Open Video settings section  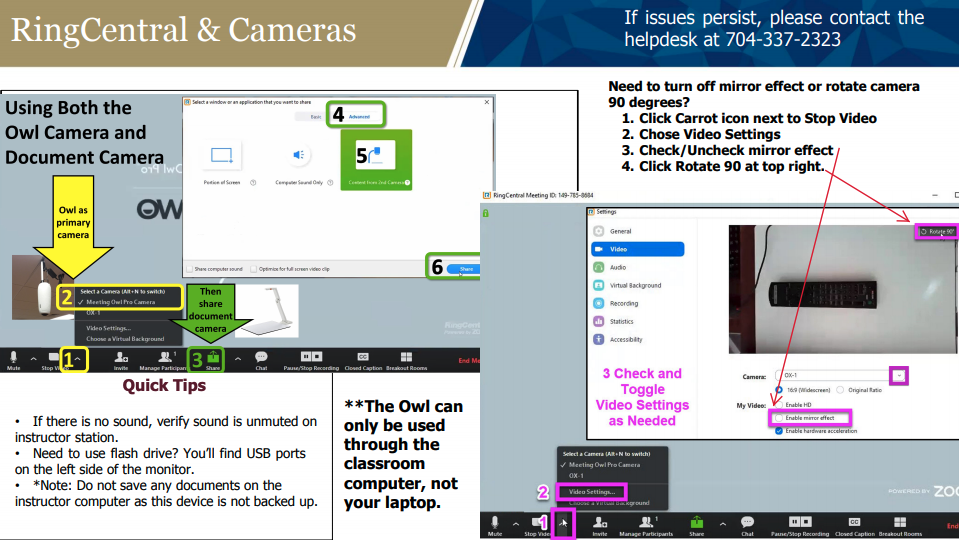pos(637,249)
